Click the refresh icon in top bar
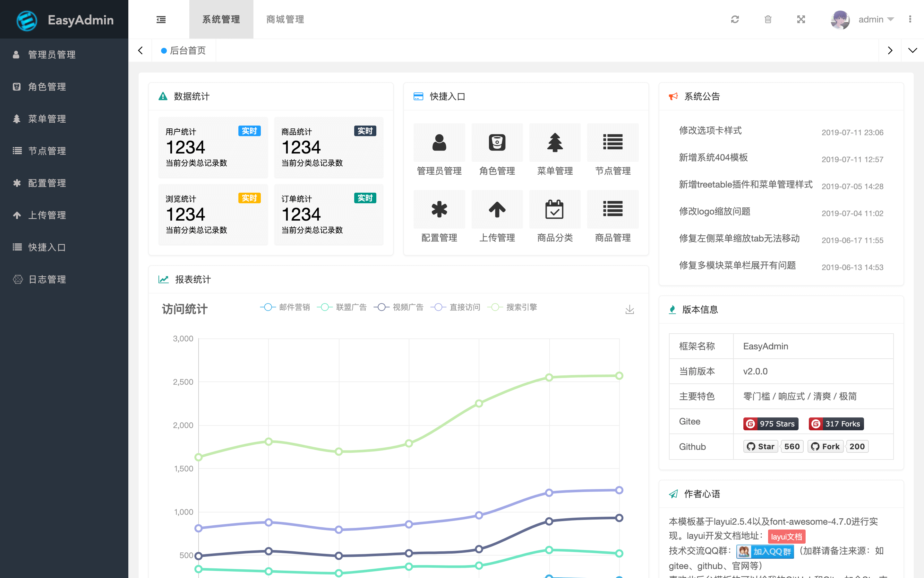This screenshot has height=578, width=924. 735,19
